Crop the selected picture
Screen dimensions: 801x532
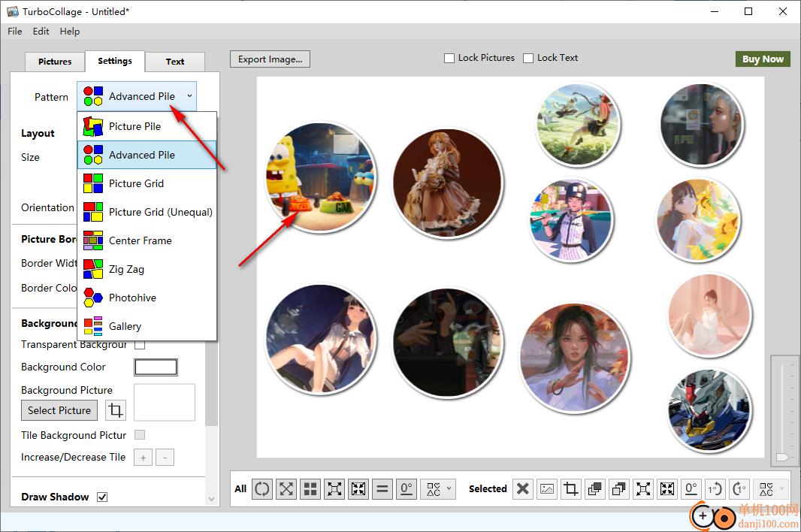tap(570, 489)
